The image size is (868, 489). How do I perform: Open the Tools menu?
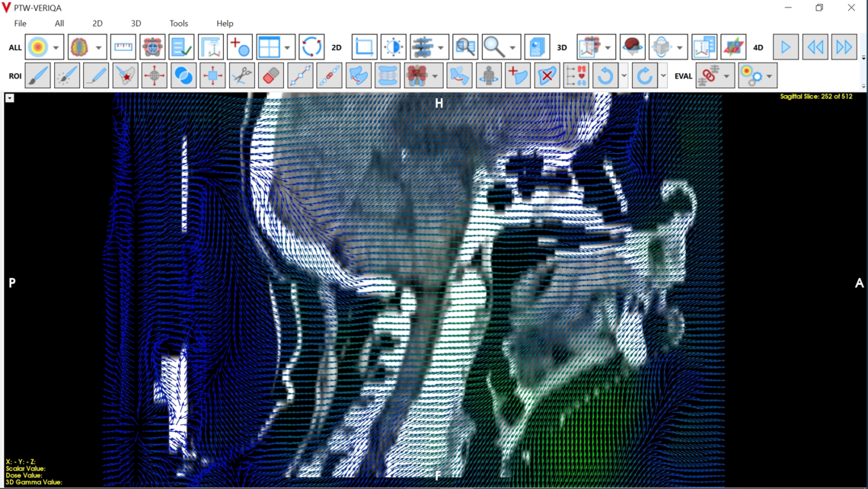(x=178, y=23)
